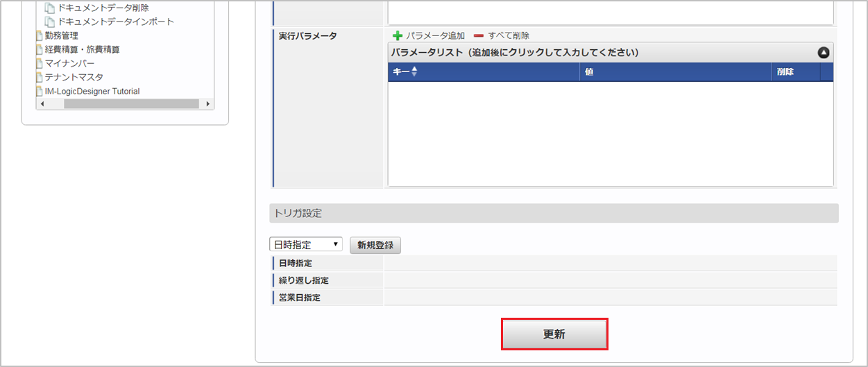This screenshot has width=868, height=367.
Task: Open the マイナンバー folder
Action: click(70, 63)
